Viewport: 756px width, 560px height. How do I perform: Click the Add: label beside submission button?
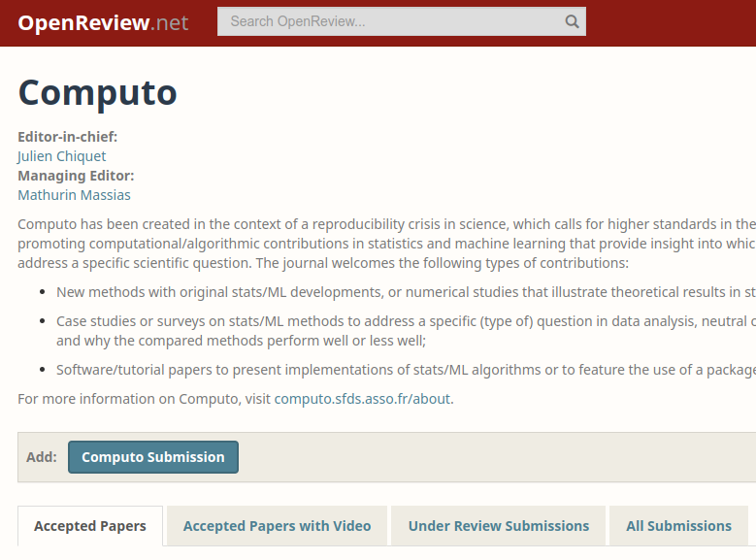(x=42, y=457)
